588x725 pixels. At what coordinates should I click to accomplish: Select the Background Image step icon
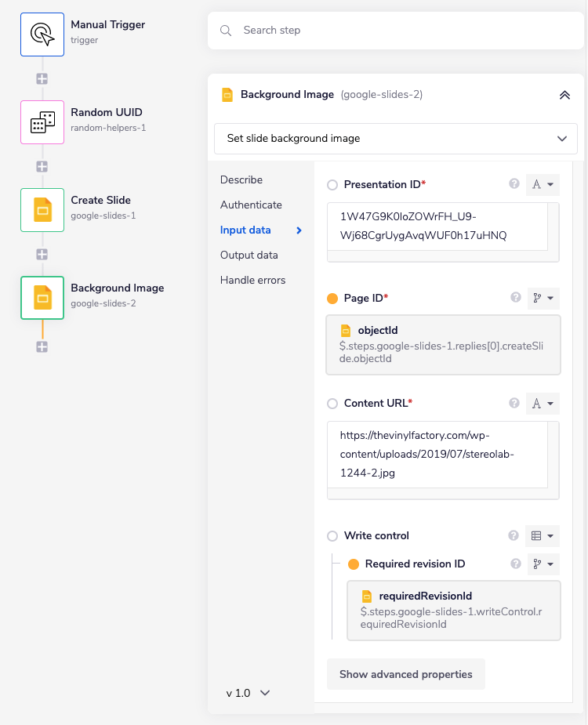coord(42,298)
